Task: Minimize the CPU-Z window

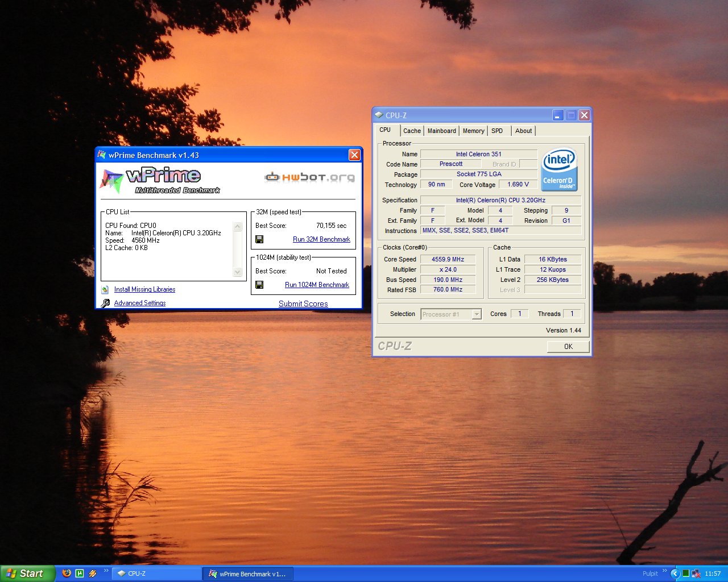Action: tap(558, 115)
